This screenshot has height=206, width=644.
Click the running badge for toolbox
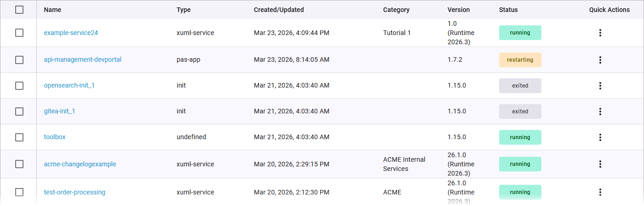[520, 137]
